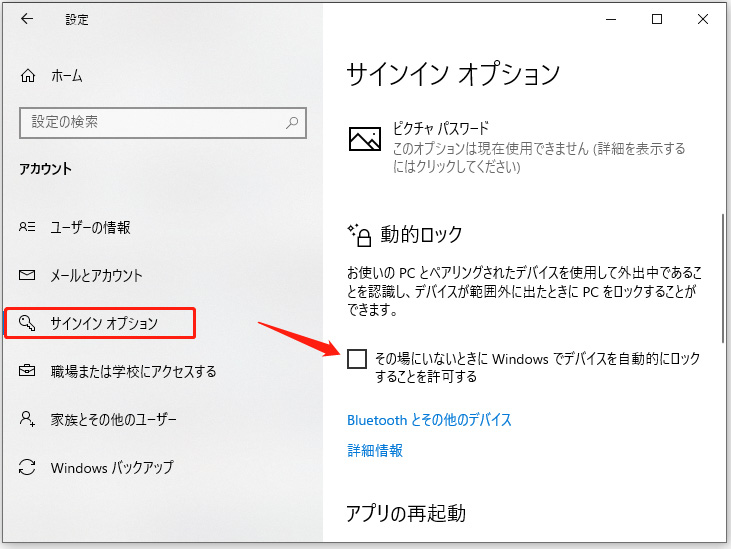This screenshot has height=549, width=731.
Task: Click the サインイン オプション key icon
Action: tap(27, 323)
